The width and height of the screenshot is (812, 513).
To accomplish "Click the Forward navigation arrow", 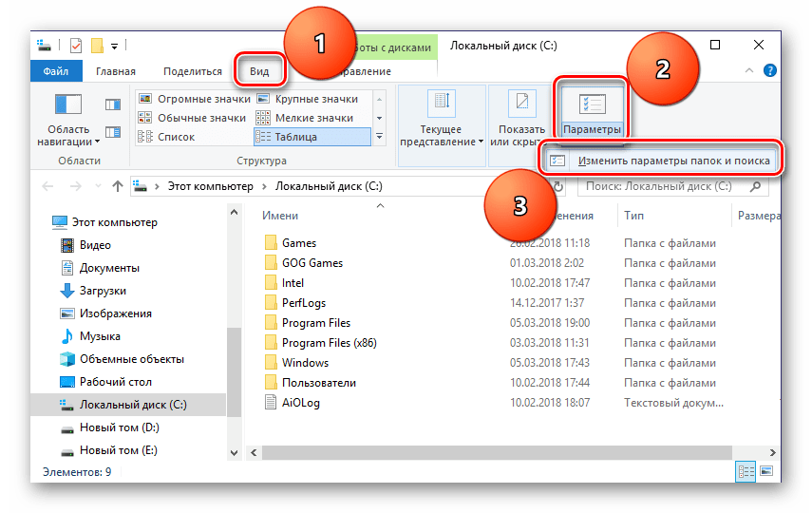I will coord(76,186).
